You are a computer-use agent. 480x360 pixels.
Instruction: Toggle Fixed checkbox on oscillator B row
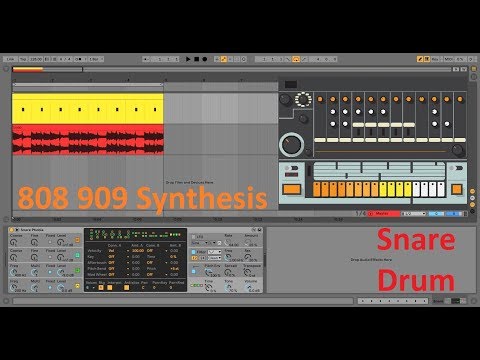(50, 272)
